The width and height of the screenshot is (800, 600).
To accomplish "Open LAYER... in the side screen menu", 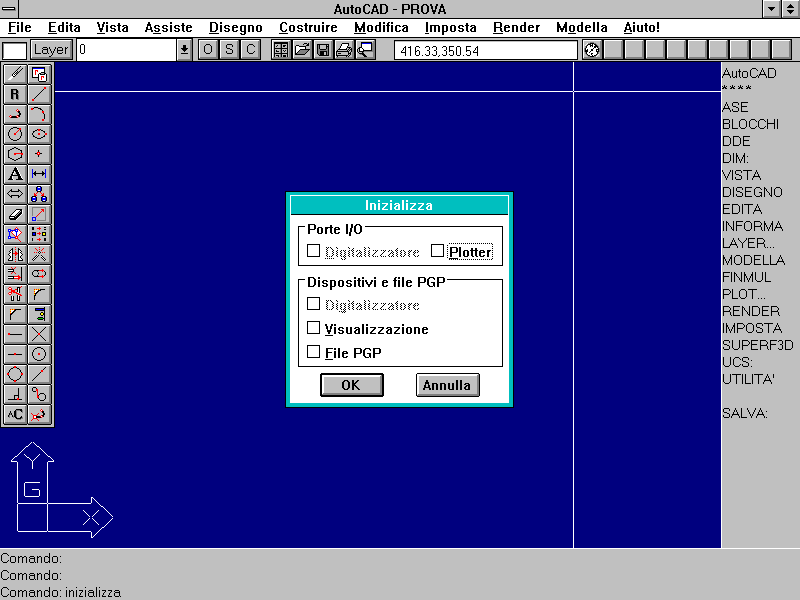I will (x=748, y=243).
